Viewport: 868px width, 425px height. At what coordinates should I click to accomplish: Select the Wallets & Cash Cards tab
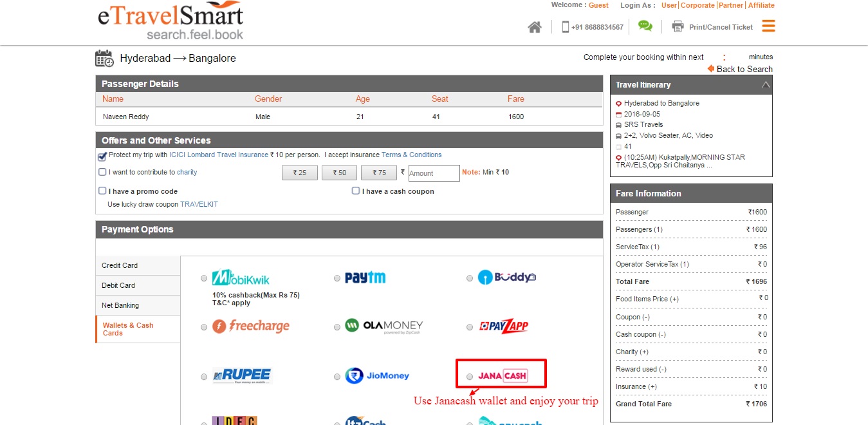tap(138, 329)
